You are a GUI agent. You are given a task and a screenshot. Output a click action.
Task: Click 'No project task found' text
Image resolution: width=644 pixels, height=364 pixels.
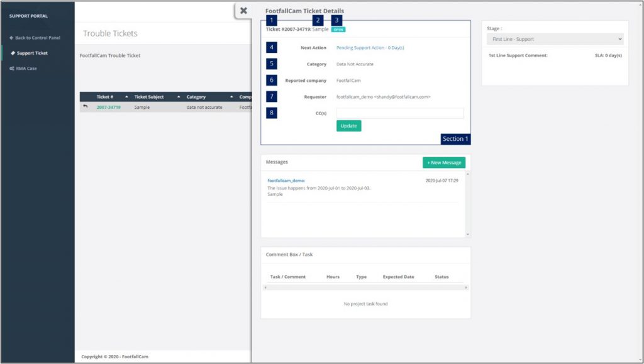tap(365, 304)
